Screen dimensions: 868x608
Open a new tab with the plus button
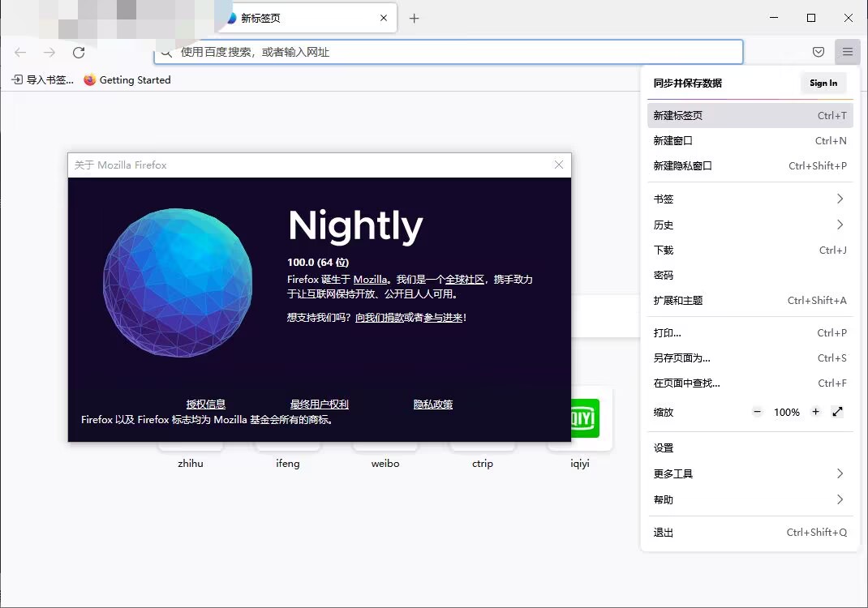pos(415,17)
